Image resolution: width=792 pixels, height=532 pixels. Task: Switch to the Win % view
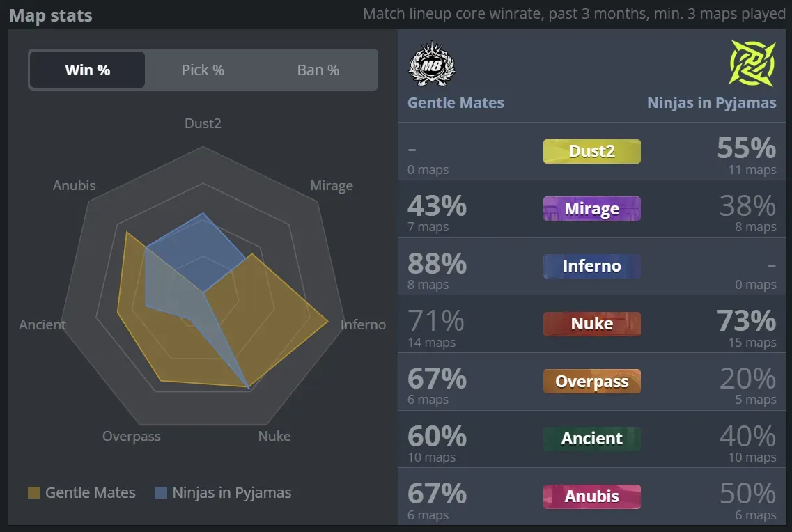[86, 70]
